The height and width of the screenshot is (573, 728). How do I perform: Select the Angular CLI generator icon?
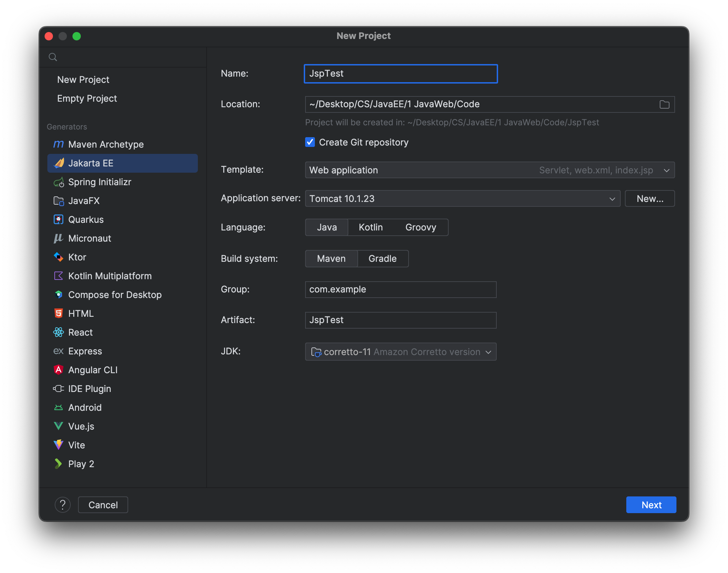tap(59, 370)
